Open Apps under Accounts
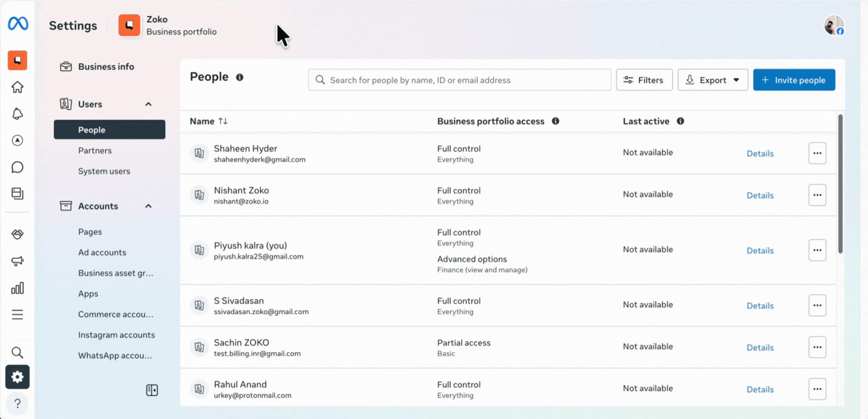868x419 pixels. [88, 294]
